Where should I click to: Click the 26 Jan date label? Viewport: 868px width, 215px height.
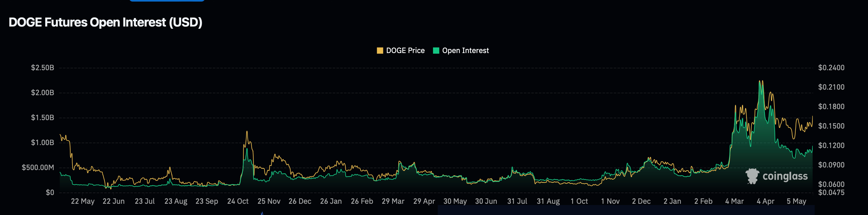[331, 201]
